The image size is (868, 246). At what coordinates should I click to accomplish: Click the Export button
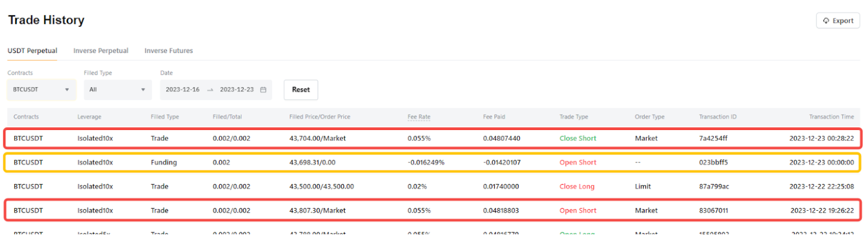coord(837,20)
